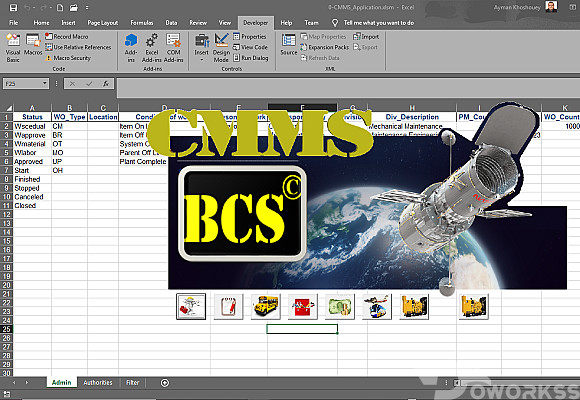Open the File menu
The width and height of the screenshot is (580, 400).
pos(13,23)
